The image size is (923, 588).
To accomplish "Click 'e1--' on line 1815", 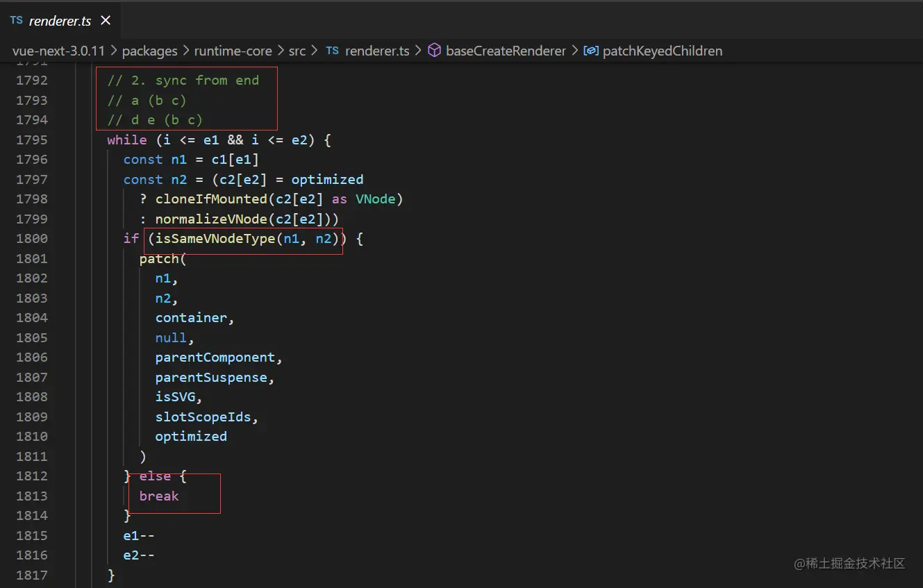I will point(139,536).
